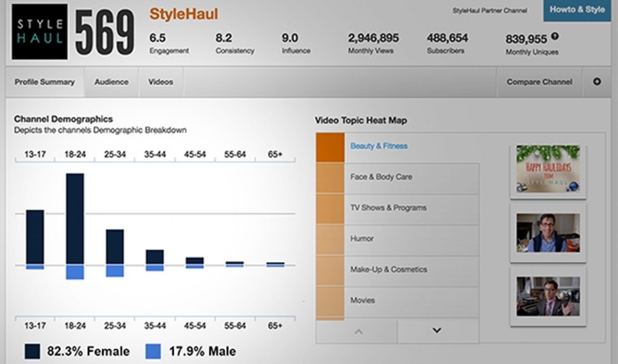Switch to the Videos tab
618x364 pixels.
point(160,82)
